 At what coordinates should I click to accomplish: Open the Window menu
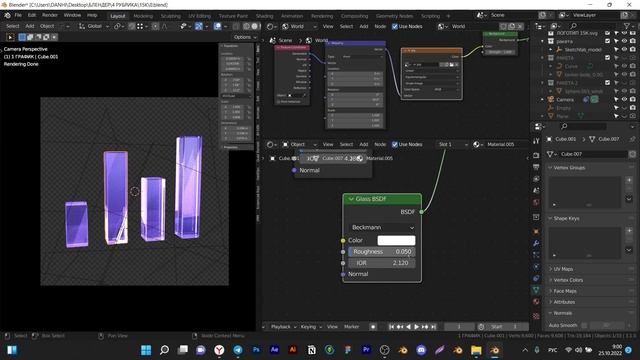(x=72, y=16)
